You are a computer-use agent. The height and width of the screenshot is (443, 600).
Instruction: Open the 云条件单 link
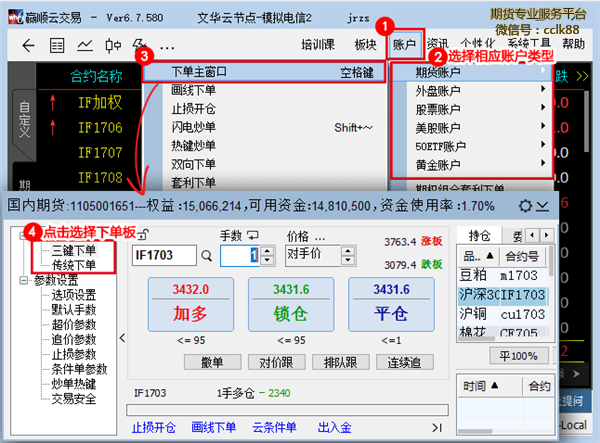(x=274, y=427)
